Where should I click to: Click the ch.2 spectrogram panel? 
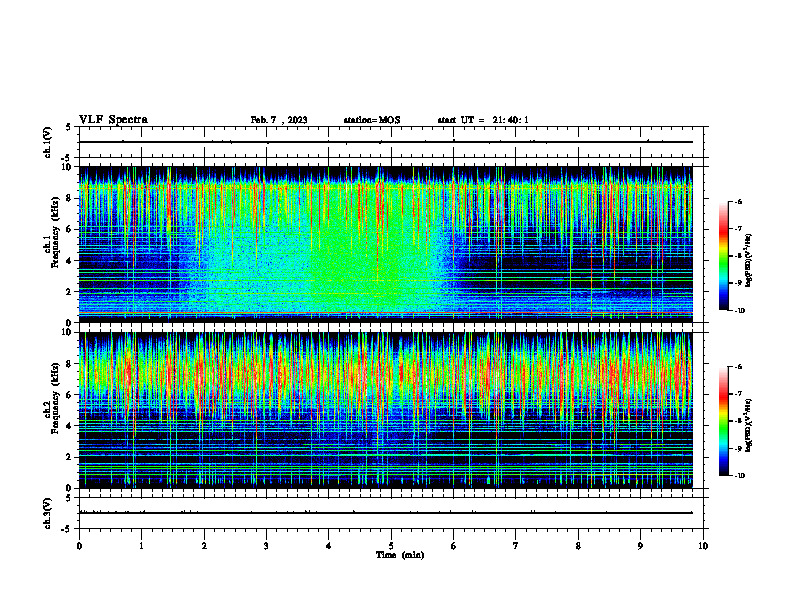click(x=385, y=410)
